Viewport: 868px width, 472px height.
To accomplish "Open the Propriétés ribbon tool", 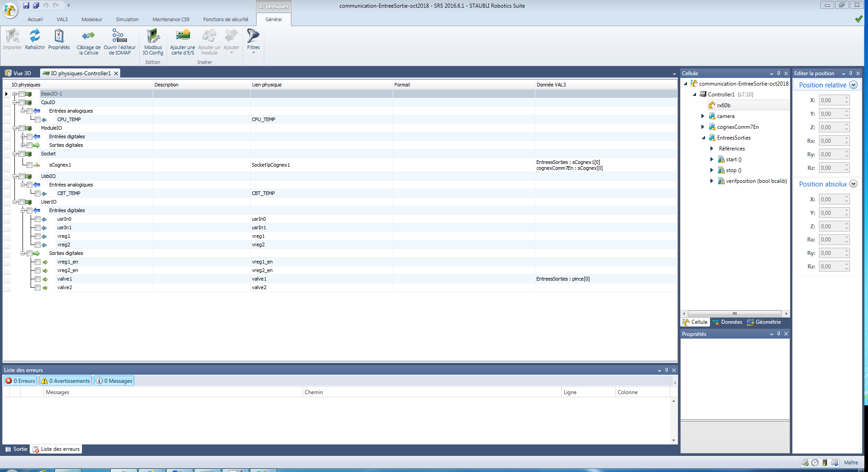I will coord(59,36).
